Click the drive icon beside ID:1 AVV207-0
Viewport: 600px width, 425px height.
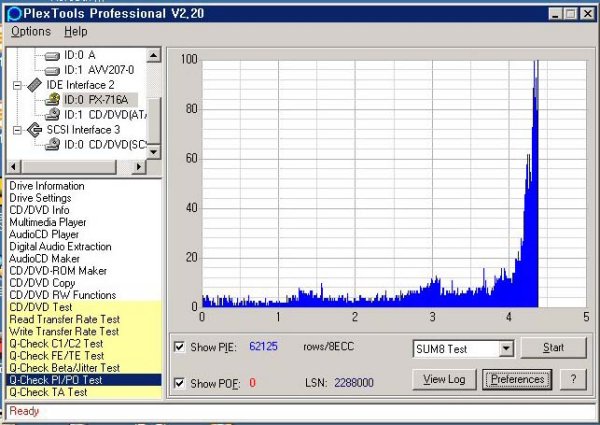[x=52, y=71]
